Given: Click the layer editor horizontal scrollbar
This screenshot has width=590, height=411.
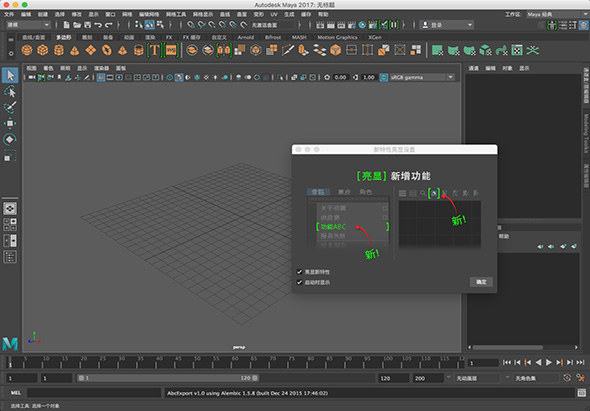Looking at the screenshot, I should [508, 347].
